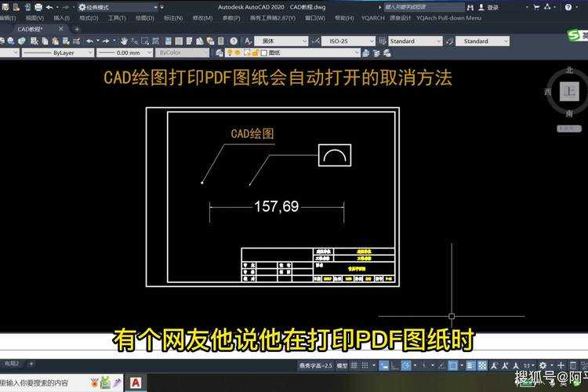Click the text style 'A' icon

248,41
